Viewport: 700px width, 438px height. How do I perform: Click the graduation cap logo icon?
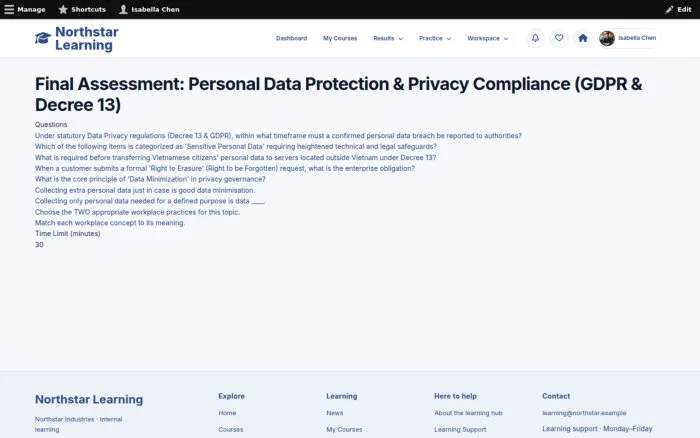point(43,38)
